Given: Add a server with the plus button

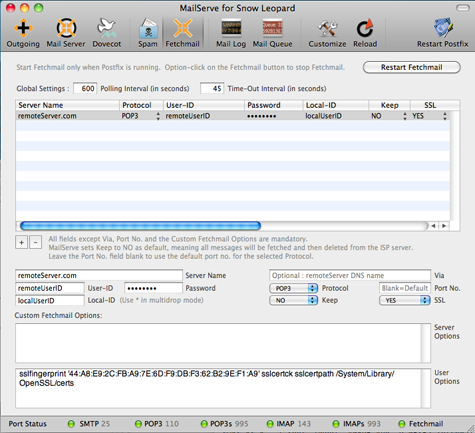Looking at the screenshot, I should coord(21,242).
